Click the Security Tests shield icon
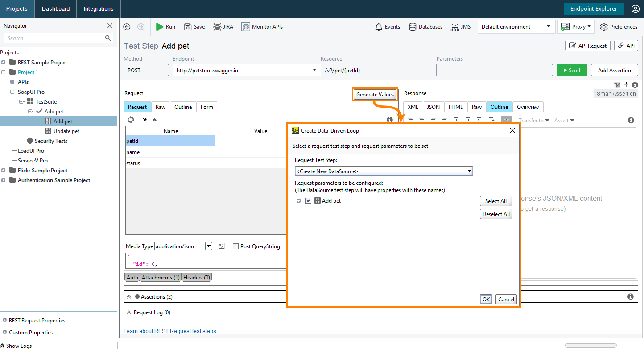 30,141
